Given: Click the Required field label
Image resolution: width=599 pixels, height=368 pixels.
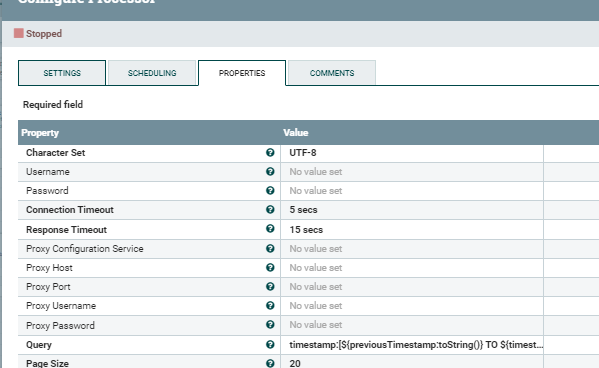Looking at the screenshot, I should pos(53,105).
